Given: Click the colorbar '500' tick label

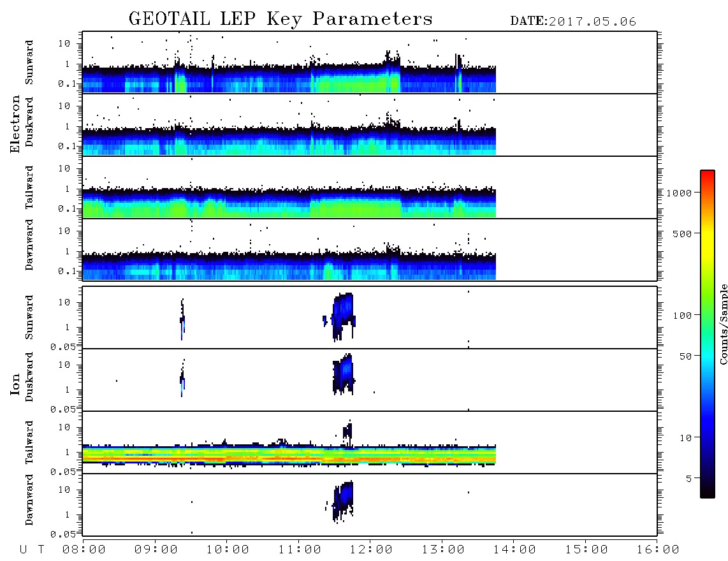Looking at the screenshot, I should (x=682, y=234).
